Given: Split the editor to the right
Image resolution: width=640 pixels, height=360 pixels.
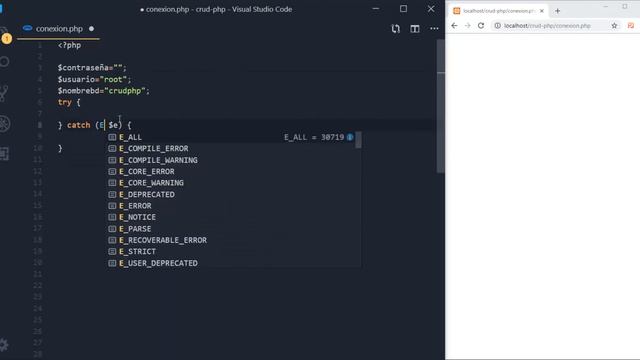Looking at the screenshot, I should pos(415,29).
